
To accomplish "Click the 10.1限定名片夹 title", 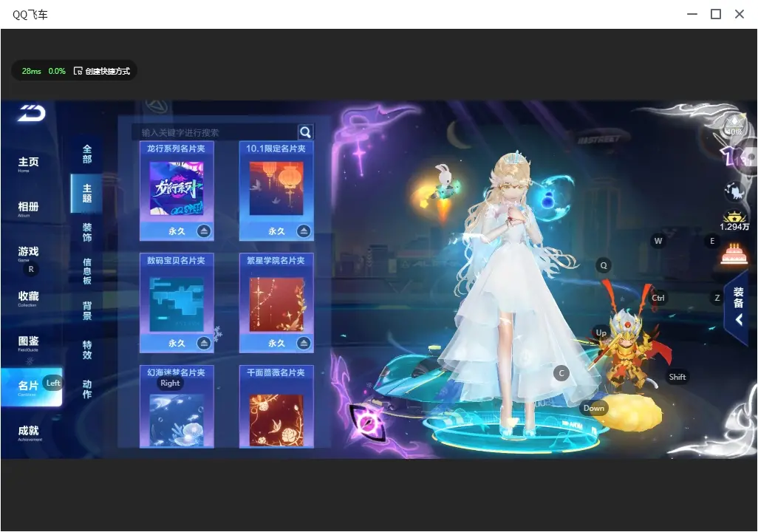I will coord(276,149).
